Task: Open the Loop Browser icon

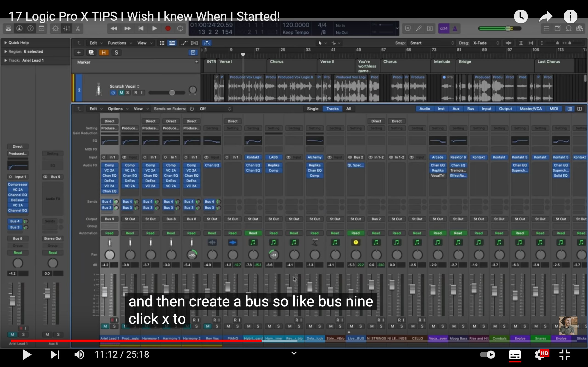Action: [568, 28]
